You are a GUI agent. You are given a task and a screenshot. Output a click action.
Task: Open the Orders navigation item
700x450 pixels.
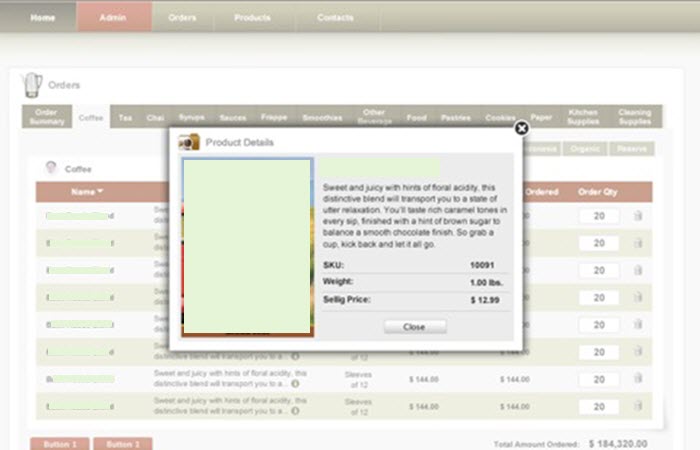tap(182, 18)
